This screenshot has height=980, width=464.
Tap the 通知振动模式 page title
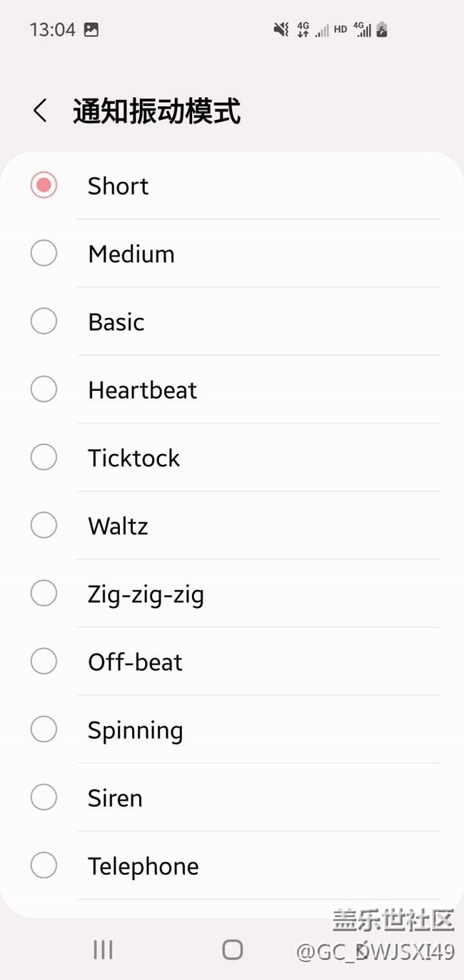coord(156,112)
